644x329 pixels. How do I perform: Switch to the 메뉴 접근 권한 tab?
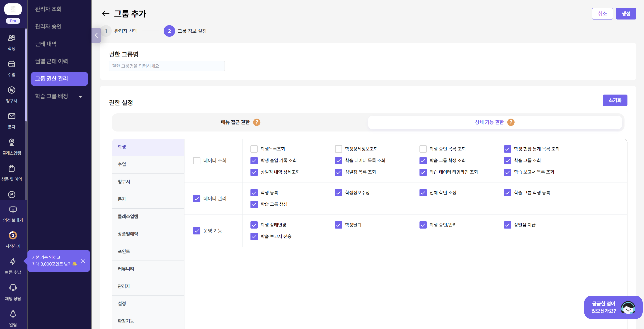(235, 122)
